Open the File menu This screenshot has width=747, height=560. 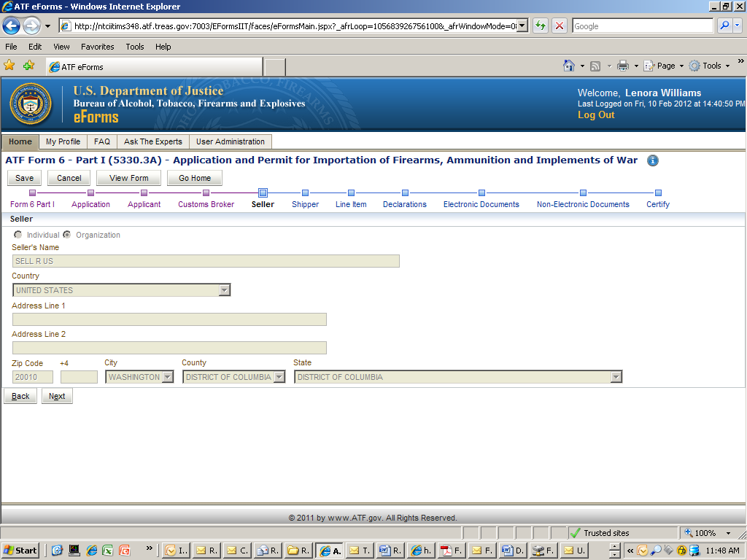11,47
